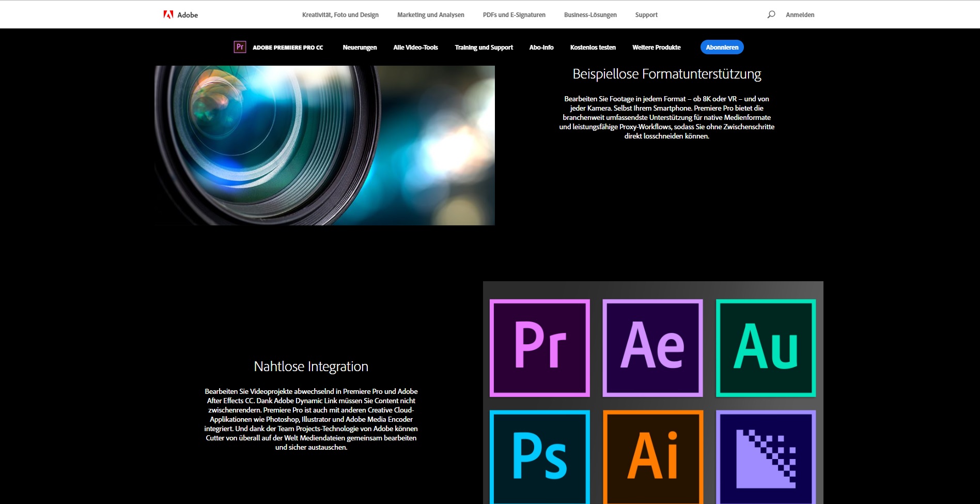
Task: Open Kreativität, Foto und Design menu
Action: (340, 15)
